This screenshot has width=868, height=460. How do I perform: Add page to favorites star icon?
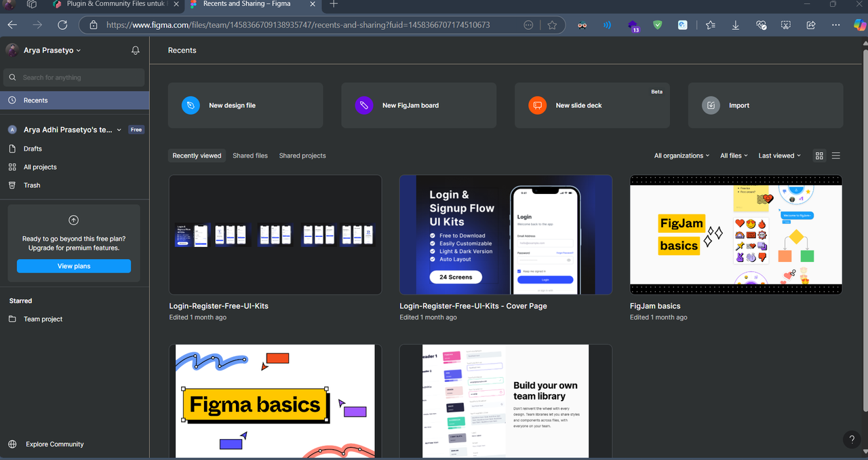(x=552, y=25)
